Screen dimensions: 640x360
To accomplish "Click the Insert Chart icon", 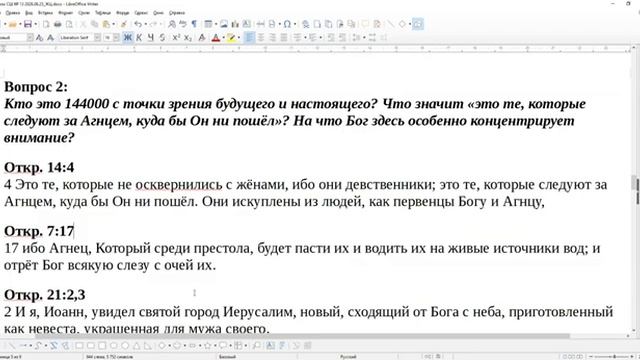I will [235, 24].
